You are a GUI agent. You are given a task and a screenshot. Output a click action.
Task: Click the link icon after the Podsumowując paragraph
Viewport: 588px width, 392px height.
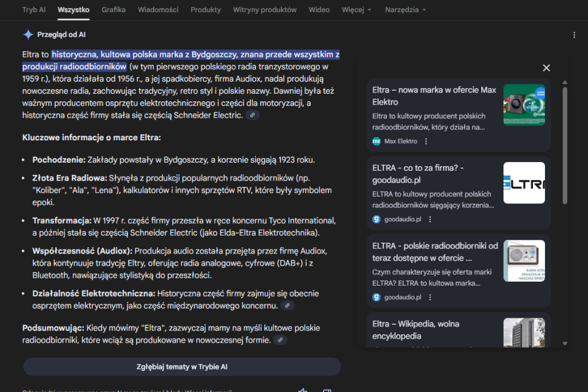click(x=280, y=340)
